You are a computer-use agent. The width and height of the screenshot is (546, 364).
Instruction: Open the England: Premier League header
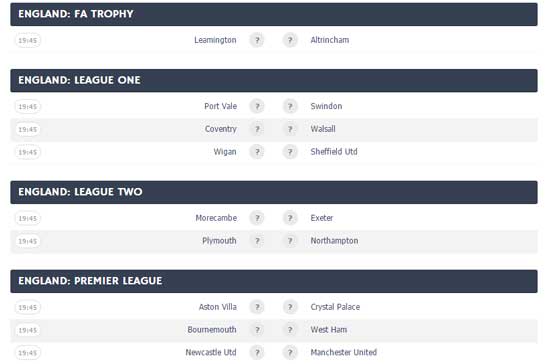pyautogui.click(x=274, y=281)
